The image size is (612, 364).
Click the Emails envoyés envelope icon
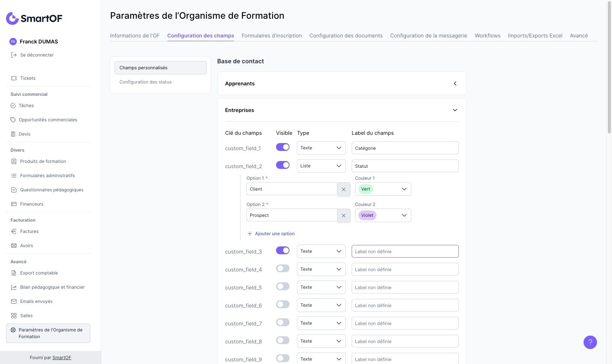click(14, 301)
